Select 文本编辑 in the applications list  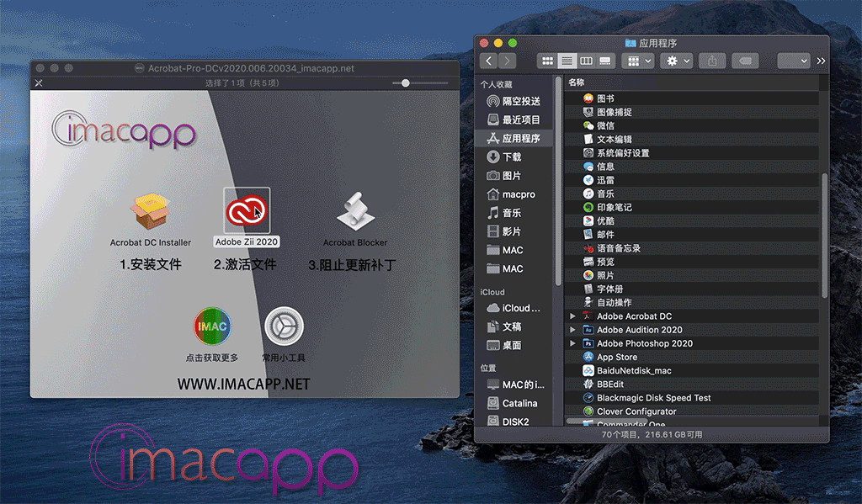pos(692,140)
